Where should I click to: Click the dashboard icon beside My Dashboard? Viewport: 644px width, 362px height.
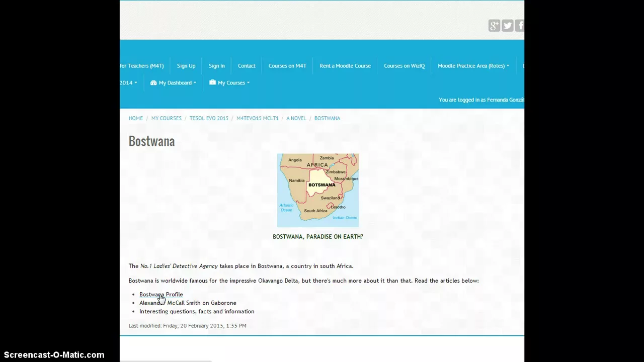(153, 82)
